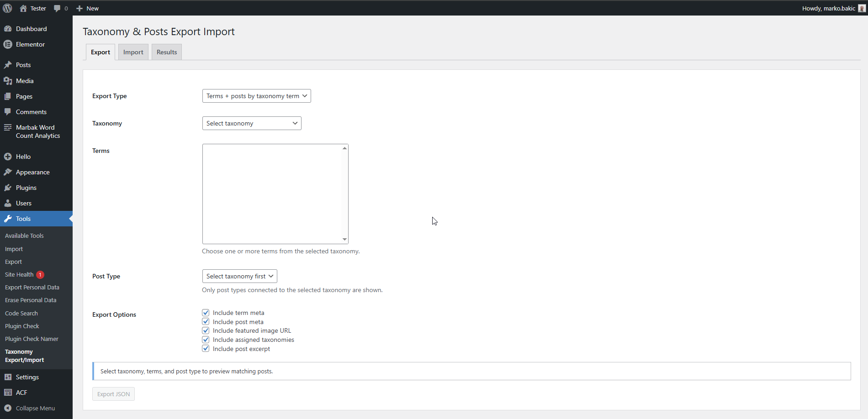Open Taxonomy Export/Import submenu item
This screenshot has height=419, width=868.
[25, 356]
